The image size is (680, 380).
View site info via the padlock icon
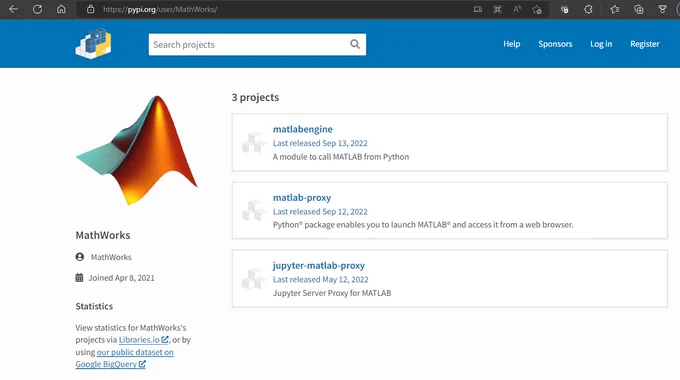[90, 9]
